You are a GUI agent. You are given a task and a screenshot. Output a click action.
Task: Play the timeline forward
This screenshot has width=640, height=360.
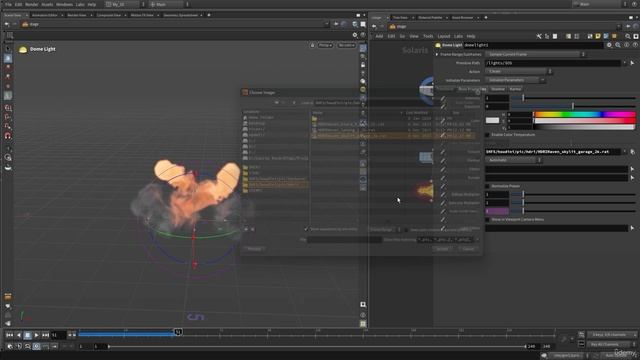click(36, 335)
